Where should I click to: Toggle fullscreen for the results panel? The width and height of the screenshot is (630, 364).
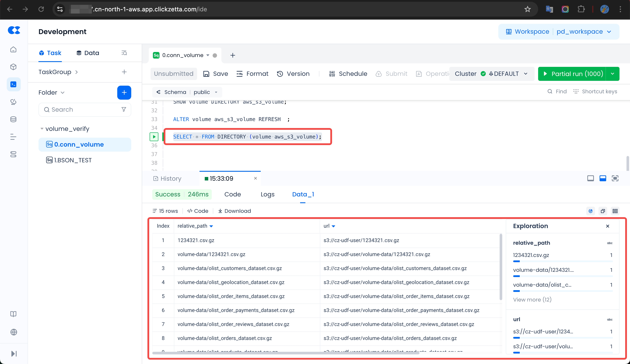tap(615, 178)
